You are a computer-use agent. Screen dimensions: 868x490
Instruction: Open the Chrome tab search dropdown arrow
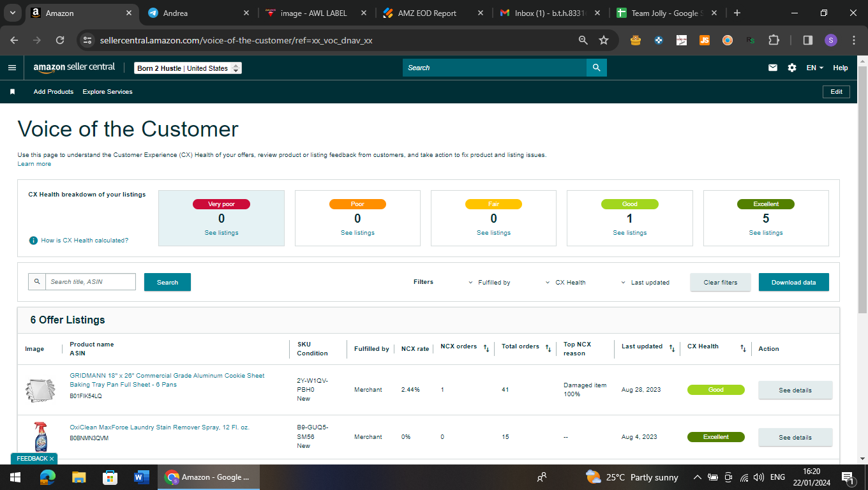pos(12,13)
